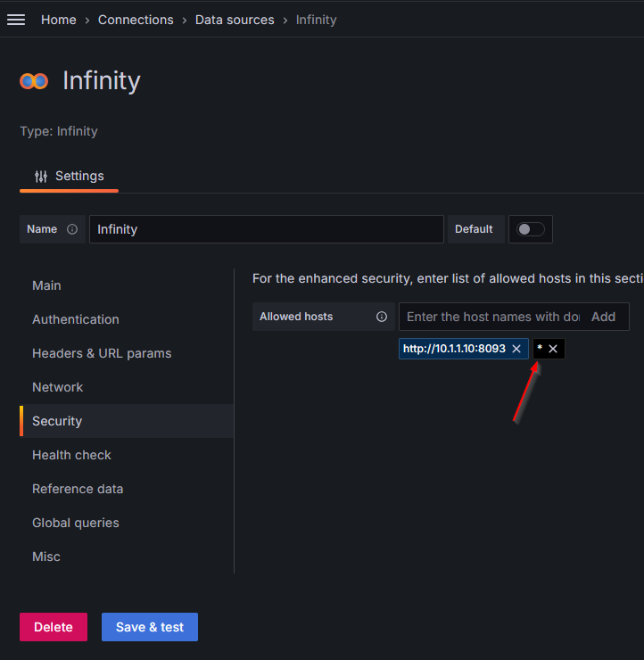This screenshot has height=660, width=644.
Task: Open the Misc section
Action: (46, 557)
